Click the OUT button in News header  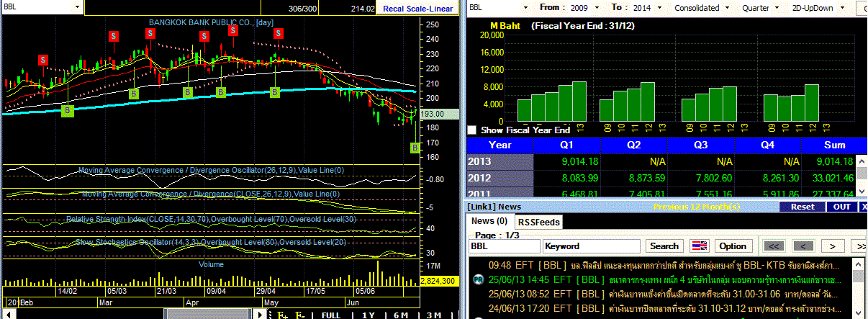click(x=841, y=207)
